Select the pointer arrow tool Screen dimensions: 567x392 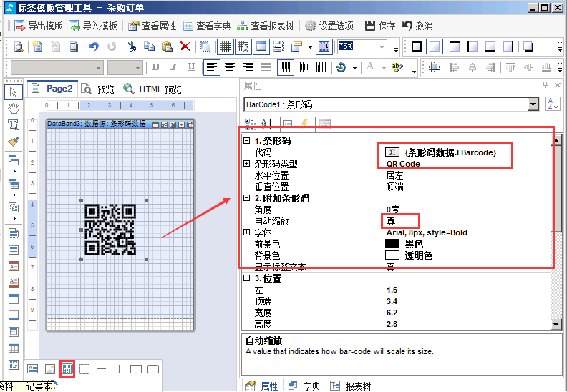(x=14, y=92)
